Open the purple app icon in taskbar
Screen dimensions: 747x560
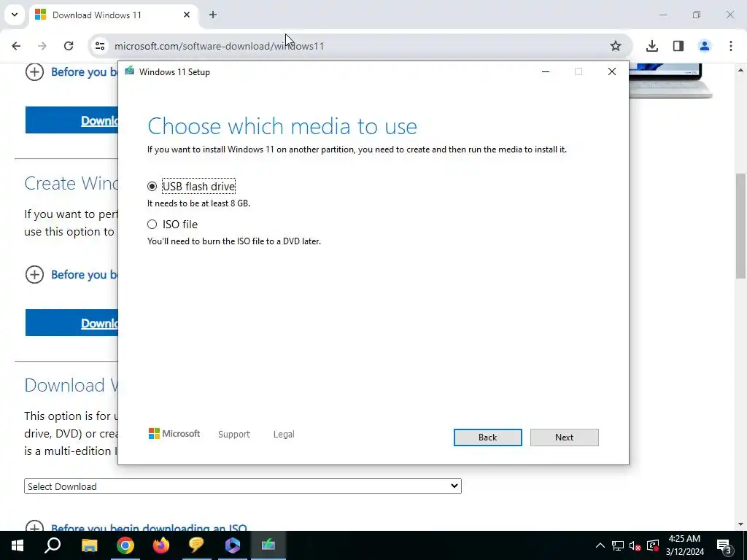233,545
